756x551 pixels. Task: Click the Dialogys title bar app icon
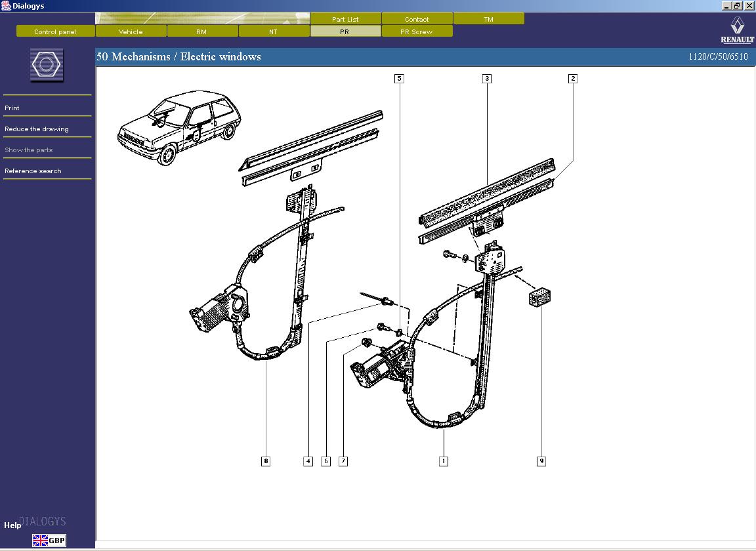pos(6,6)
